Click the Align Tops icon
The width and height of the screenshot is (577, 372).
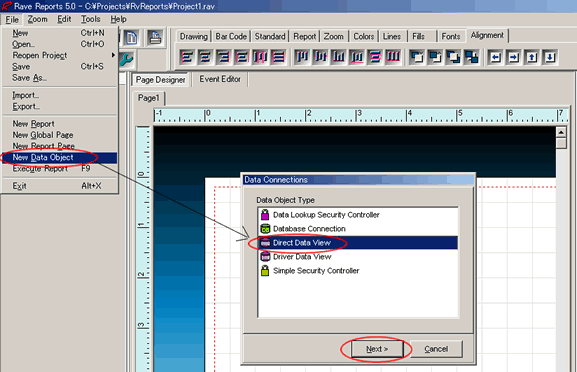coord(302,57)
